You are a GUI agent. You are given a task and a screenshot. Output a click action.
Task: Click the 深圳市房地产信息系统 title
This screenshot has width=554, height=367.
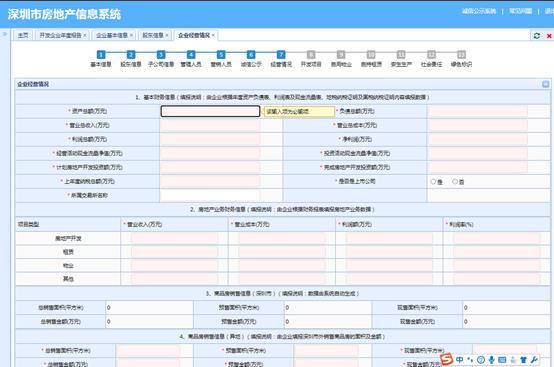click(x=64, y=14)
